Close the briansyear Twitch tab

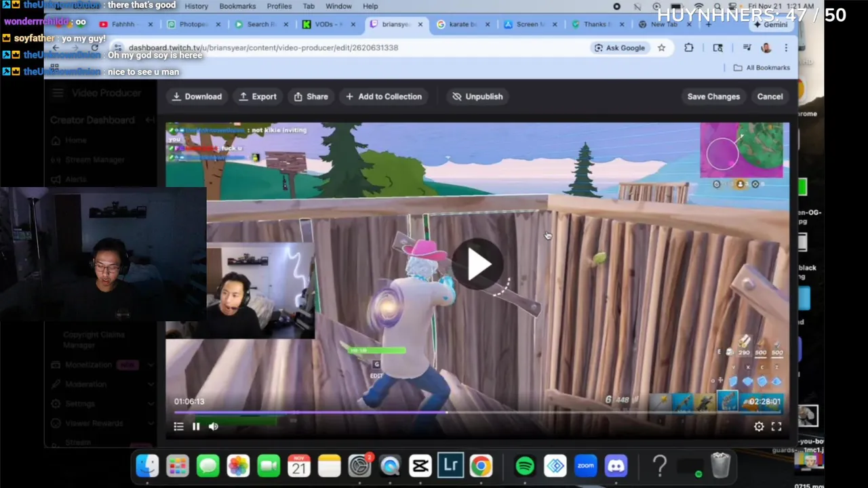point(420,24)
